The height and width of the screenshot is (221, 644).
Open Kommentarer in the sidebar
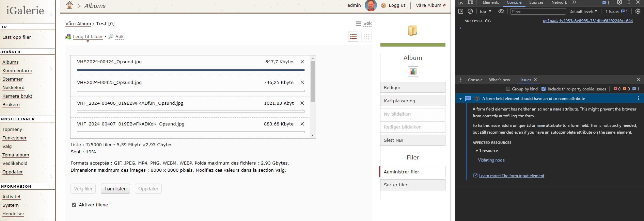coord(17,71)
